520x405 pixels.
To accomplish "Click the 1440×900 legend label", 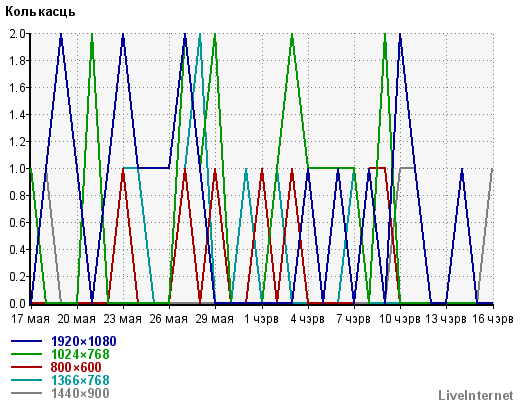I will coord(80,393).
